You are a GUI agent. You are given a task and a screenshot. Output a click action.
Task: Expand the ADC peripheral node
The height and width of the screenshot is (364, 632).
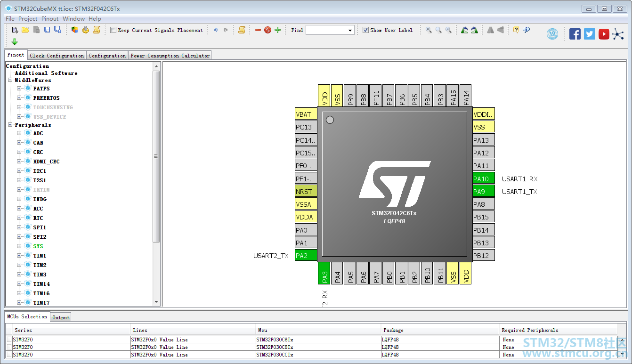point(19,133)
